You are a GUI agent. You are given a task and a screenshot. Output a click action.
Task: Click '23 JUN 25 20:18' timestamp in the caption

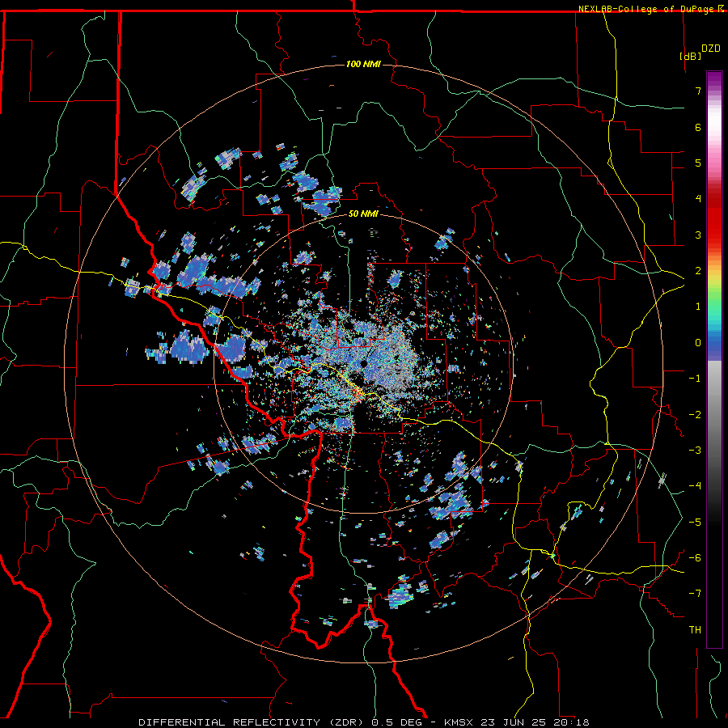[536, 722]
